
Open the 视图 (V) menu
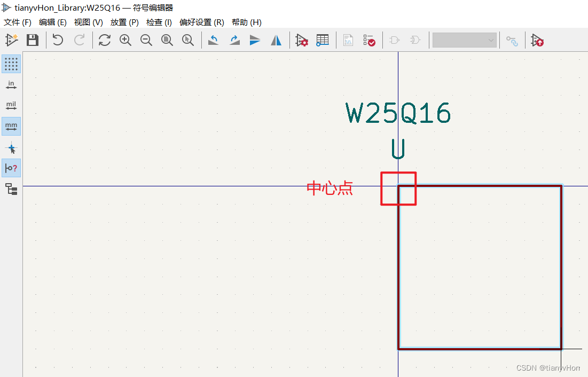[x=89, y=22]
